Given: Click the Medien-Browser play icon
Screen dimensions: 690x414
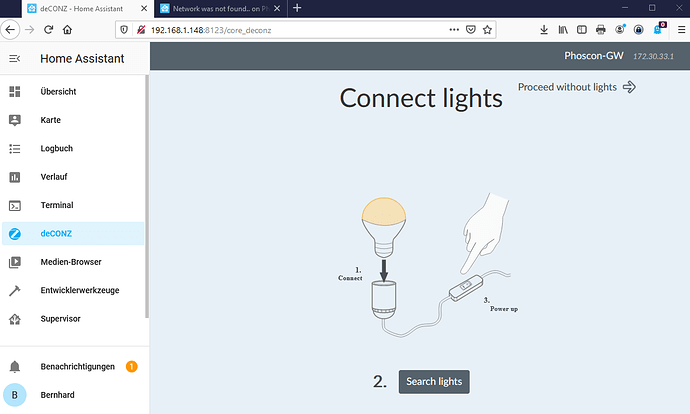Looking at the screenshot, I should (x=15, y=262).
